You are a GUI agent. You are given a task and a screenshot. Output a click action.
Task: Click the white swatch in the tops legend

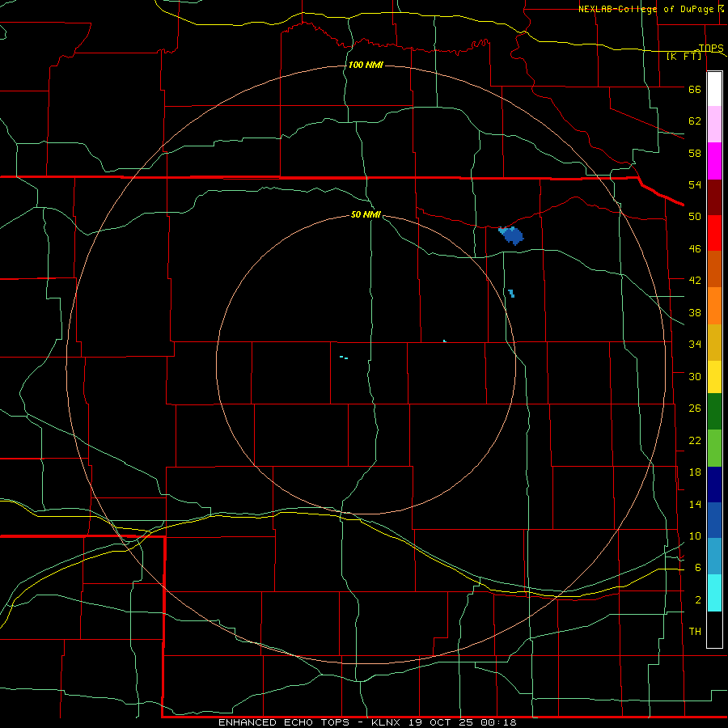714,89
